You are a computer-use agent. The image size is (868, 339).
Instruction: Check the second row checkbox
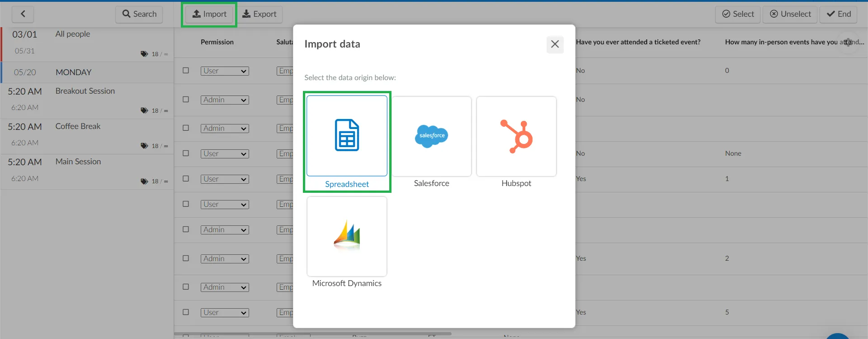pos(186,100)
